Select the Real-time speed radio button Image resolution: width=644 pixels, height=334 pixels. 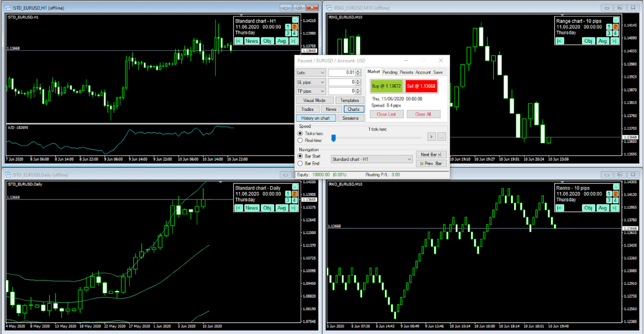pos(300,141)
